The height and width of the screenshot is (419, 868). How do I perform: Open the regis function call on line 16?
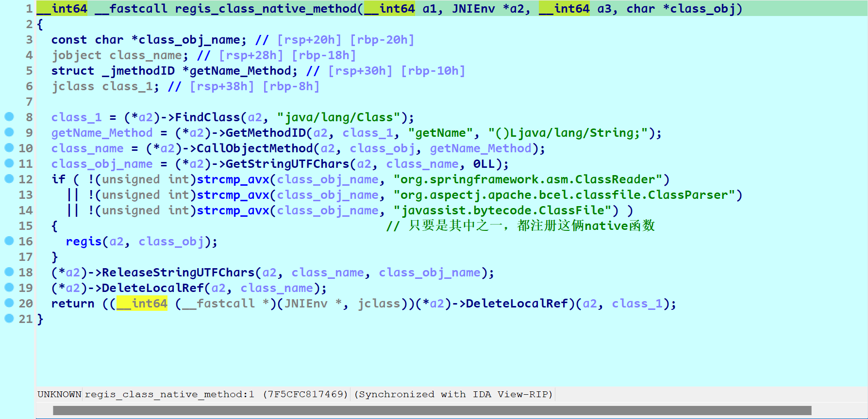pyautogui.click(x=83, y=242)
